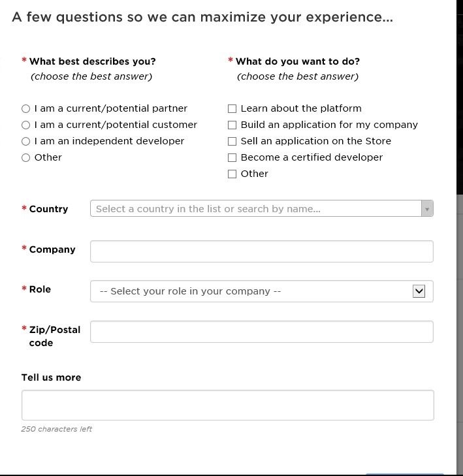Open 'Select your role in your company' dropdown
The width and height of the screenshot is (463, 476).
(x=262, y=291)
